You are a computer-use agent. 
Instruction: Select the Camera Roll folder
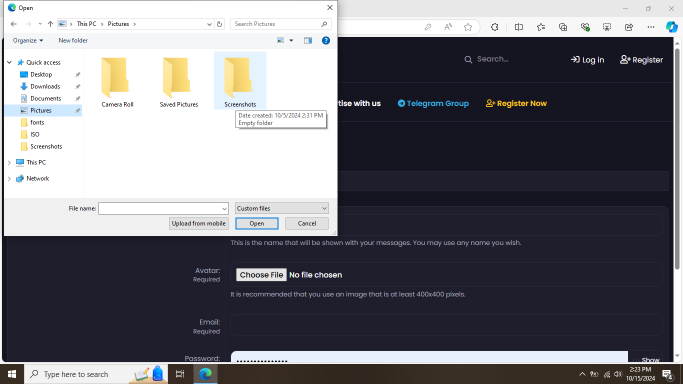(x=117, y=81)
